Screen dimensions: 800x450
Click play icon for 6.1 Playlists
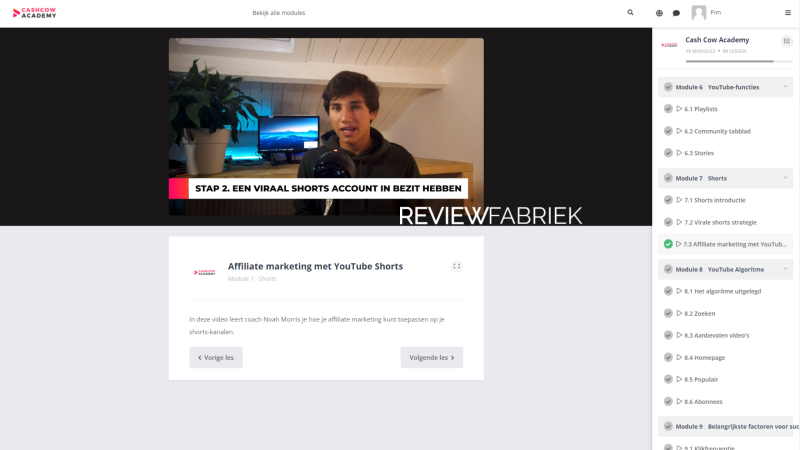click(x=679, y=109)
